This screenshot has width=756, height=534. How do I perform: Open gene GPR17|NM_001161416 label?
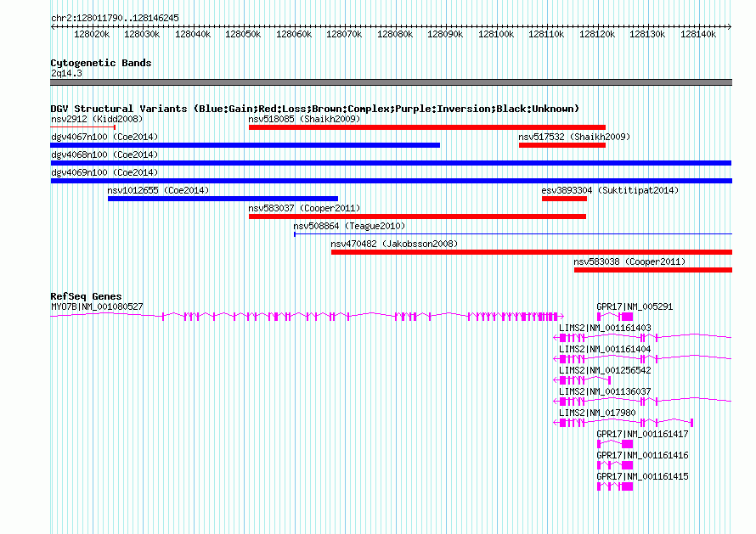pos(642,455)
